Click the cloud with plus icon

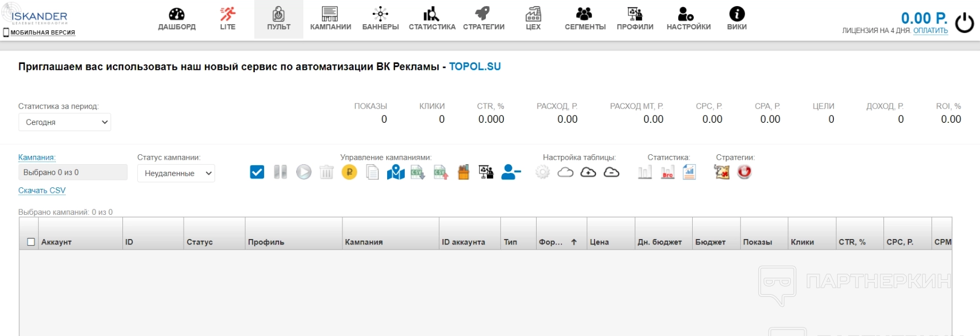588,172
